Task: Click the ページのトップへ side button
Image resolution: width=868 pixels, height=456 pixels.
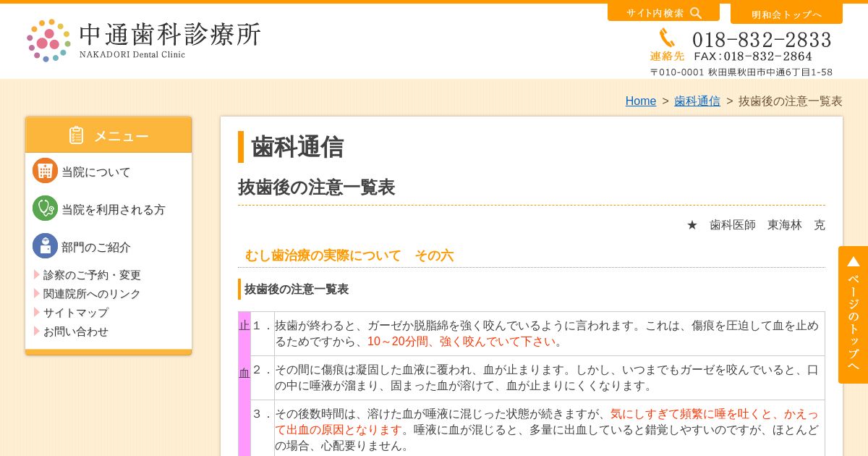Action: 854,315
